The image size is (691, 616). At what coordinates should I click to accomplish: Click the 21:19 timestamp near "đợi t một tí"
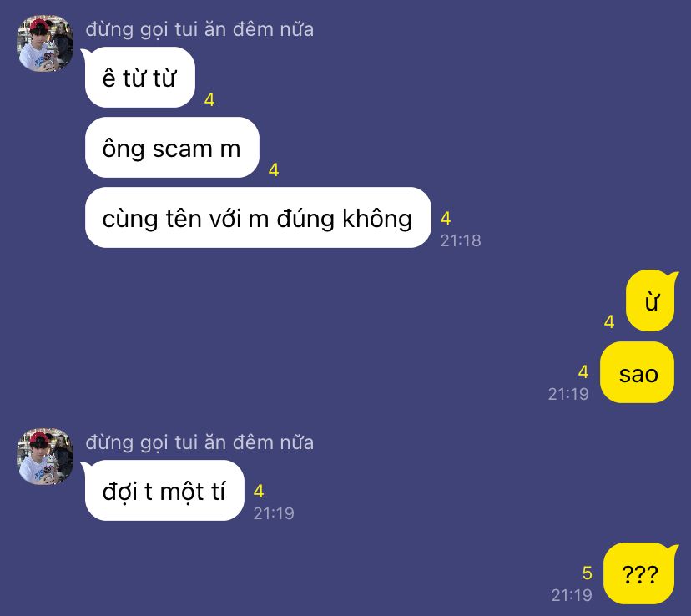pos(274,513)
